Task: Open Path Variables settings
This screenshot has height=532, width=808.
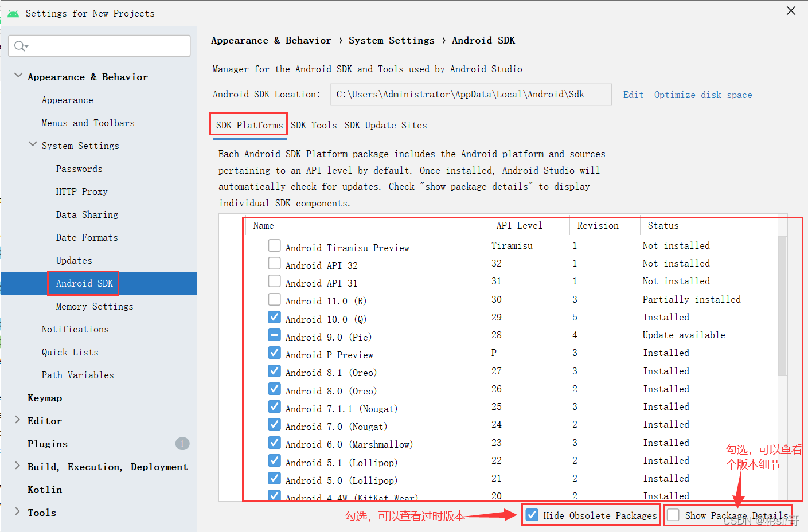Action: 77,375
